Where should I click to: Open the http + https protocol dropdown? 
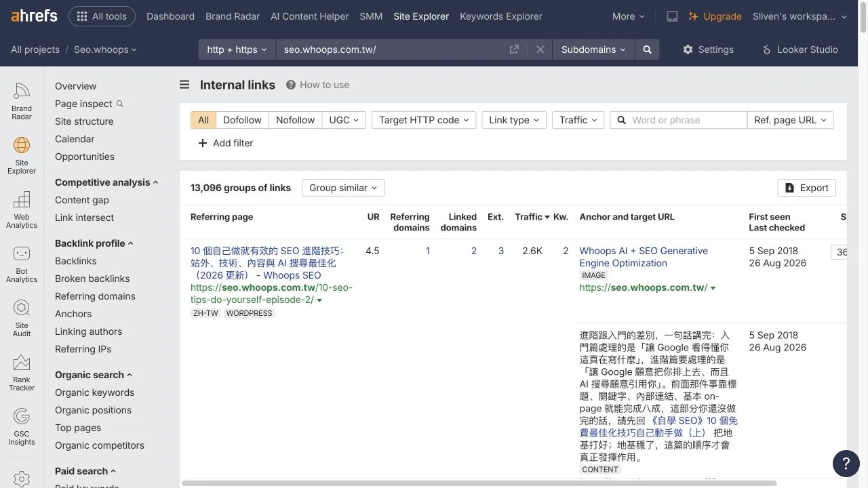click(x=237, y=49)
